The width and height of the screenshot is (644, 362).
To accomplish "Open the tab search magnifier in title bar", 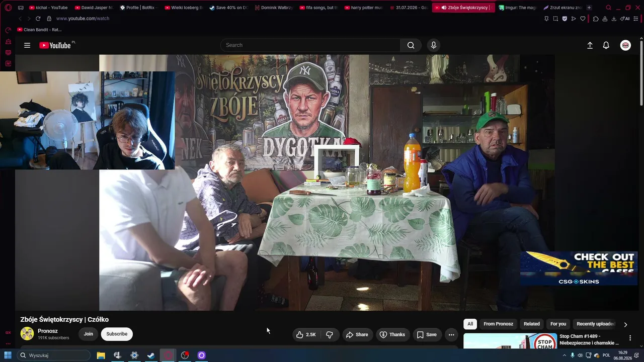I will [609, 8].
